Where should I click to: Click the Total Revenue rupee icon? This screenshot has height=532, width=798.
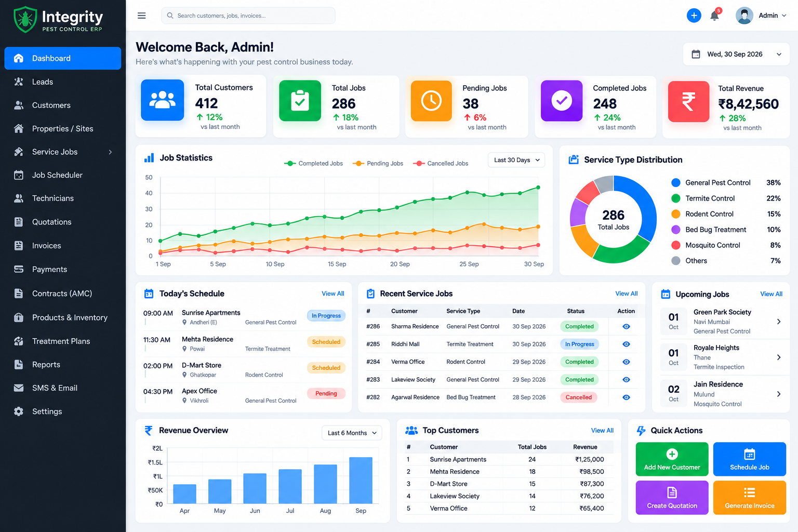pyautogui.click(x=689, y=101)
